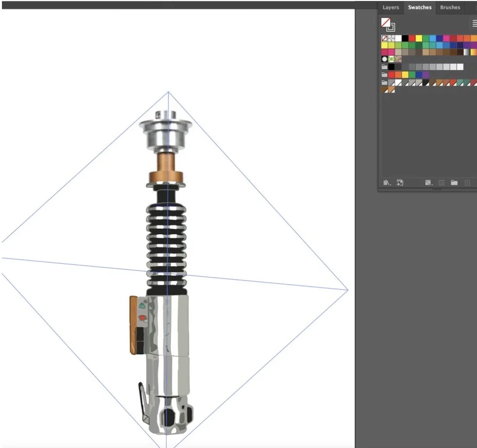Choose the lightest gray in grayscale group

point(460,67)
